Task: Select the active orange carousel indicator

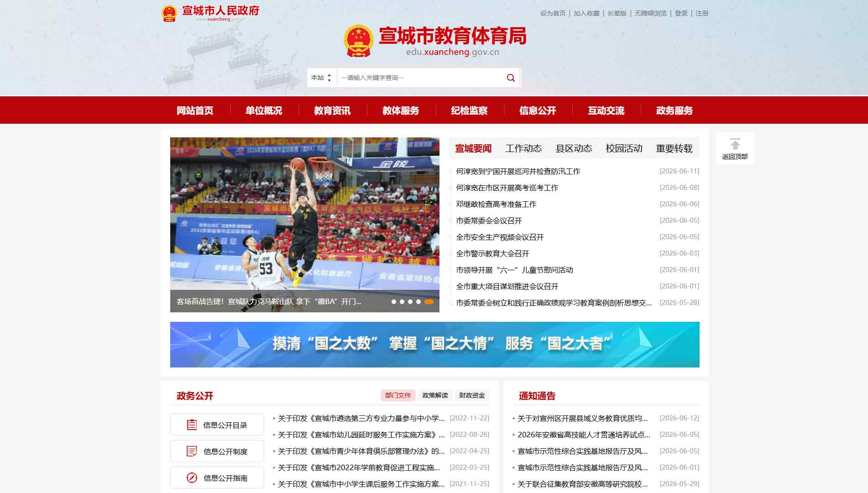Action: click(x=429, y=302)
